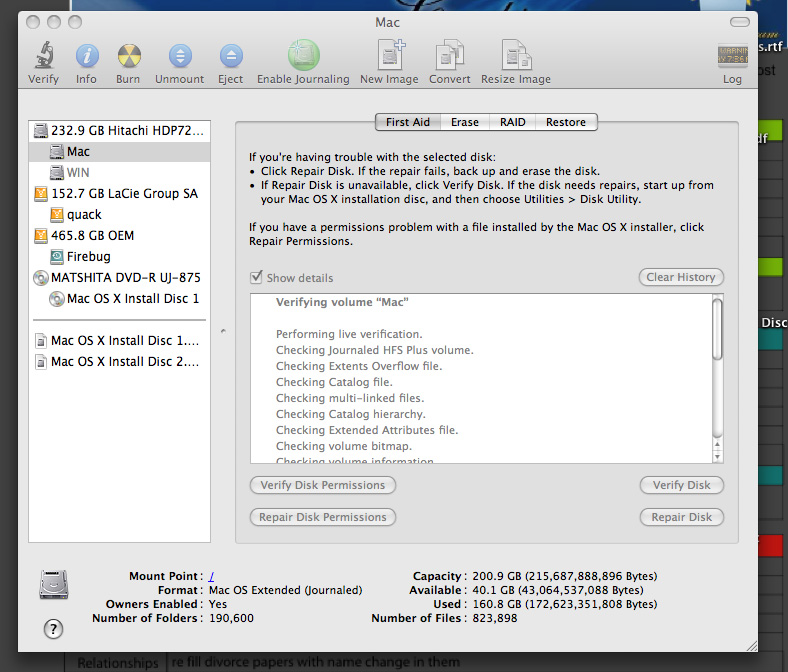Image resolution: width=788 pixels, height=672 pixels.
Task: Select the 232.9 GB Hitachi drive icon
Action: [41, 131]
